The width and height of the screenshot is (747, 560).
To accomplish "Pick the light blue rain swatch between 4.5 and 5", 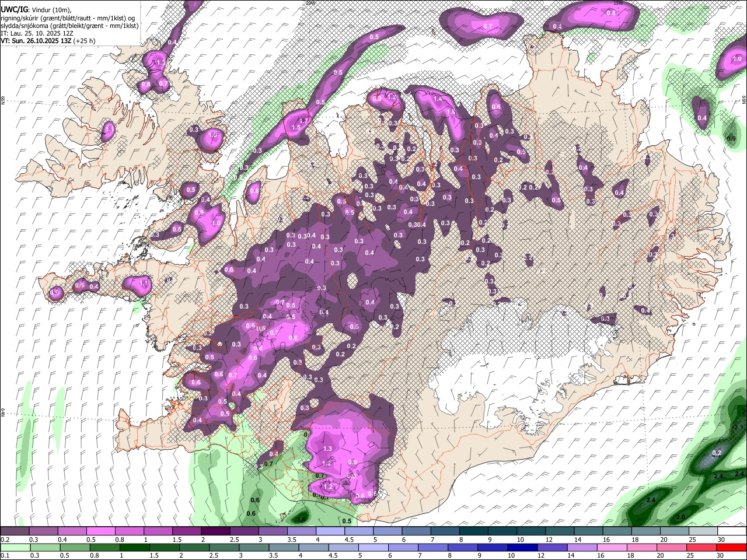I will pyautogui.click(x=344, y=547).
